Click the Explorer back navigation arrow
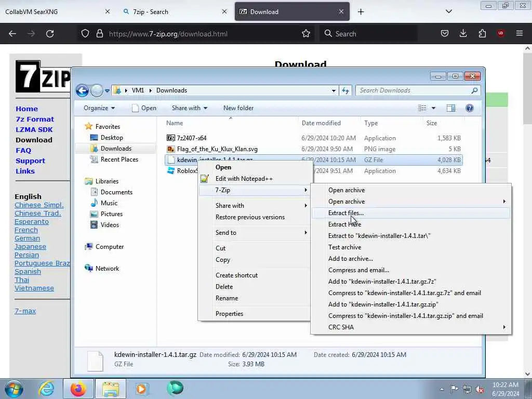The height and width of the screenshot is (399, 532). pos(82,90)
